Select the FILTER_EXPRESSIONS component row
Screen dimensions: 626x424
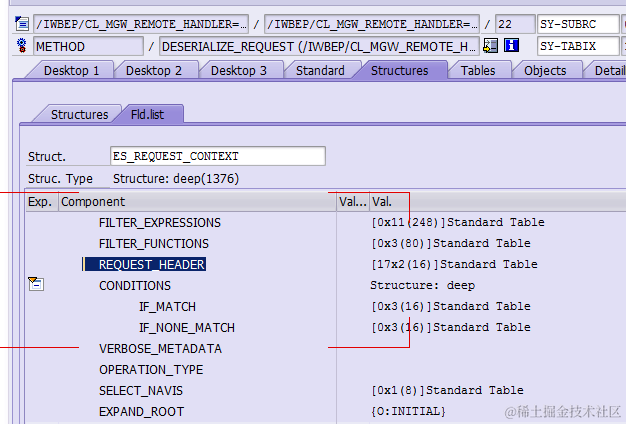coord(160,222)
